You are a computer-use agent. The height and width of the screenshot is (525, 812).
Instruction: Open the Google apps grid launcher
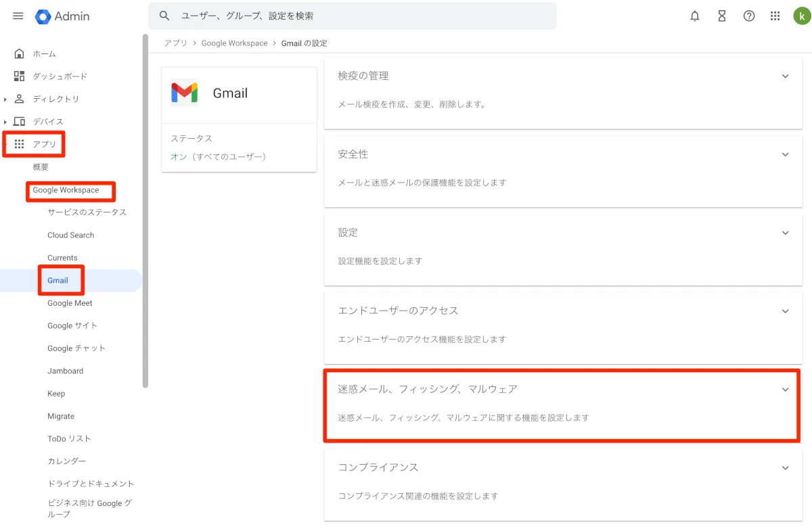[775, 16]
